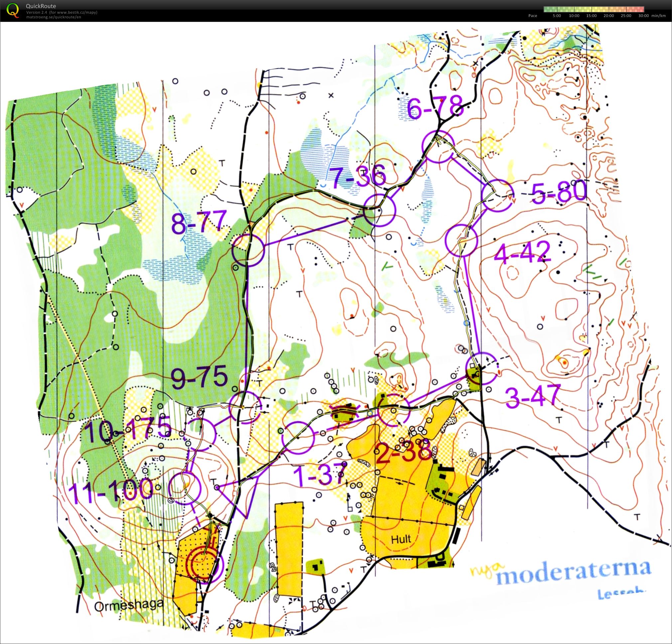The width and height of the screenshot is (672, 644).
Task: Click the control label 9-75
Action: 199,377
